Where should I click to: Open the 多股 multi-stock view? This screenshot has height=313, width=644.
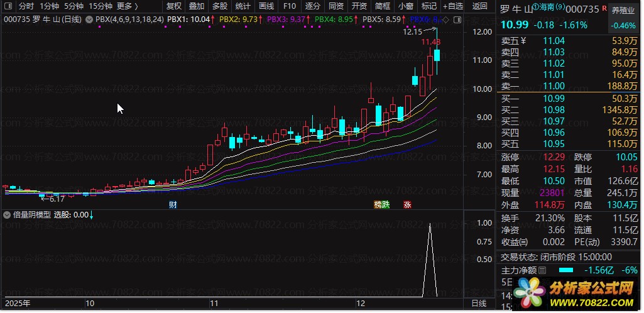(x=220, y=6)
